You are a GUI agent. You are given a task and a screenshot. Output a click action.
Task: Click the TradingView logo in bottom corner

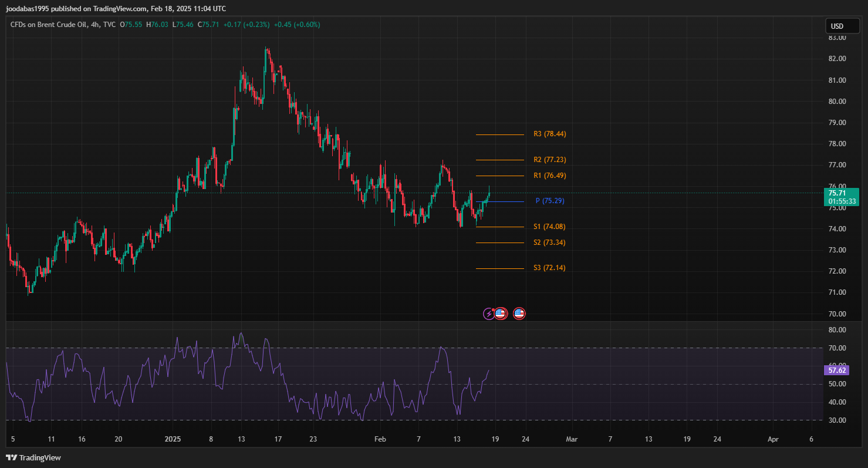click(x=33, y=457)
